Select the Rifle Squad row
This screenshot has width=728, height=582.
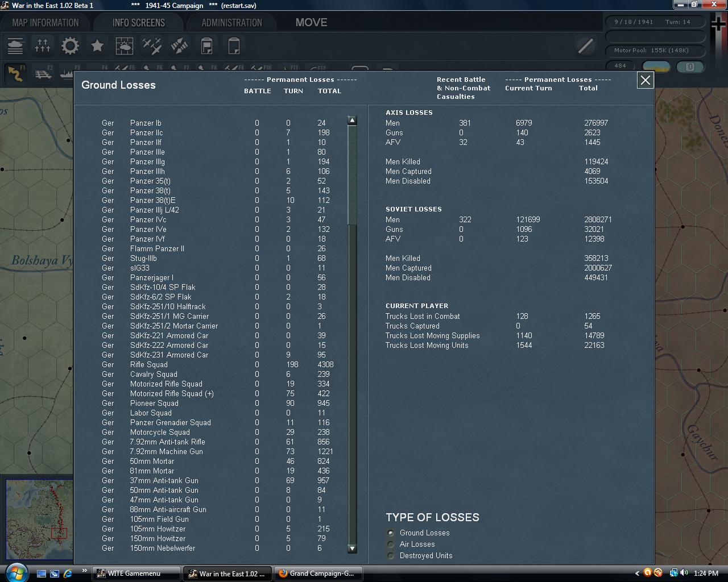point(216,364)
